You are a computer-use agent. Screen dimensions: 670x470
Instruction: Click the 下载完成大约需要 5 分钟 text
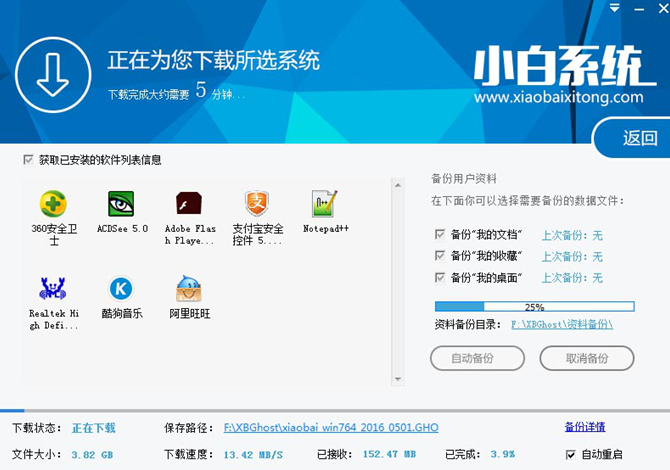(x=176, y=91)
